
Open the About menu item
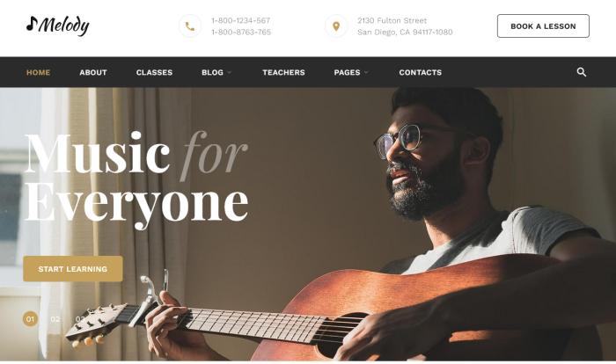coord(93,72)
